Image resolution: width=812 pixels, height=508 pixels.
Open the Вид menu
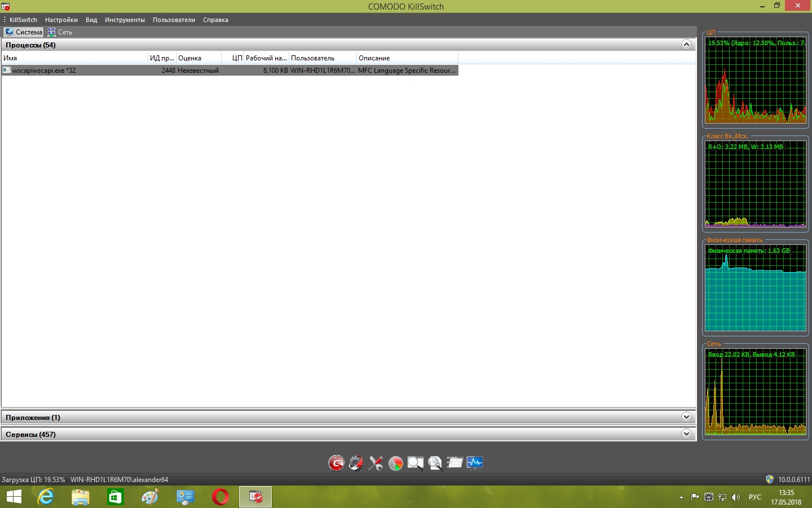91,20
